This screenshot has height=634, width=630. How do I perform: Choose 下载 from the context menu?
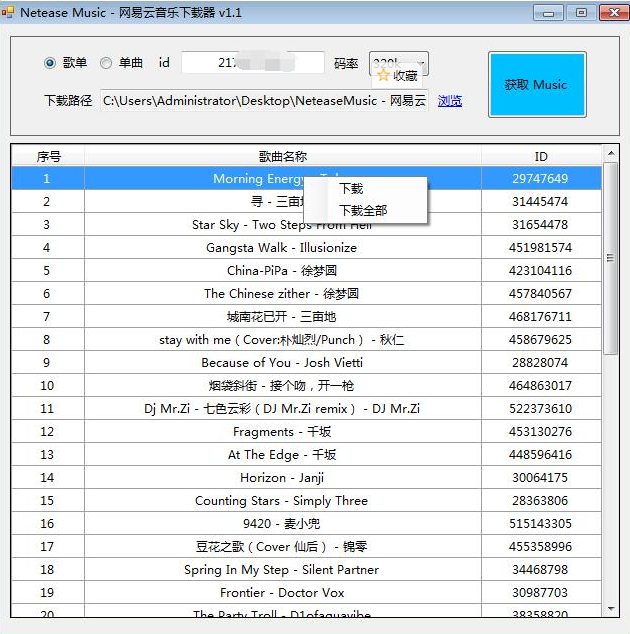click(365, 188)
